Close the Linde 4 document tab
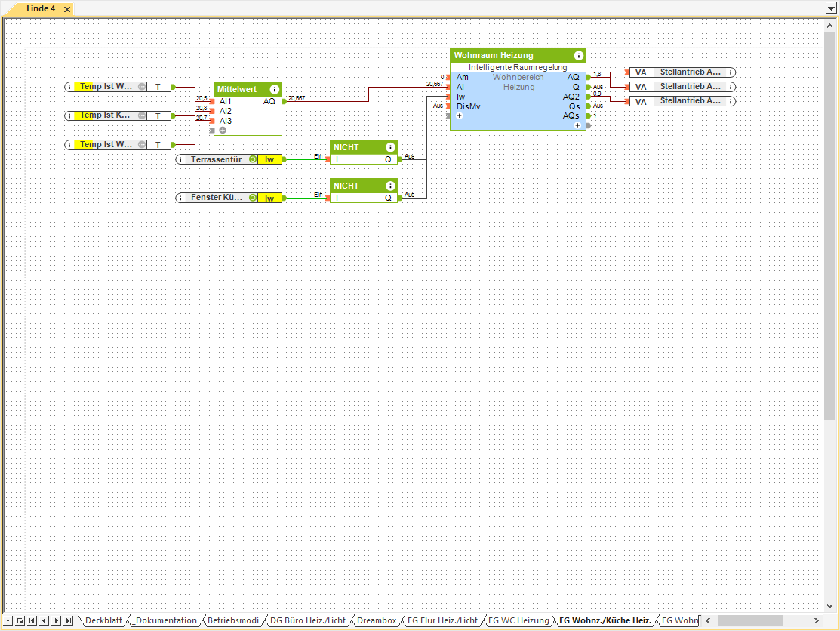This screenshot has width=840, height=631. pos(66,9)
